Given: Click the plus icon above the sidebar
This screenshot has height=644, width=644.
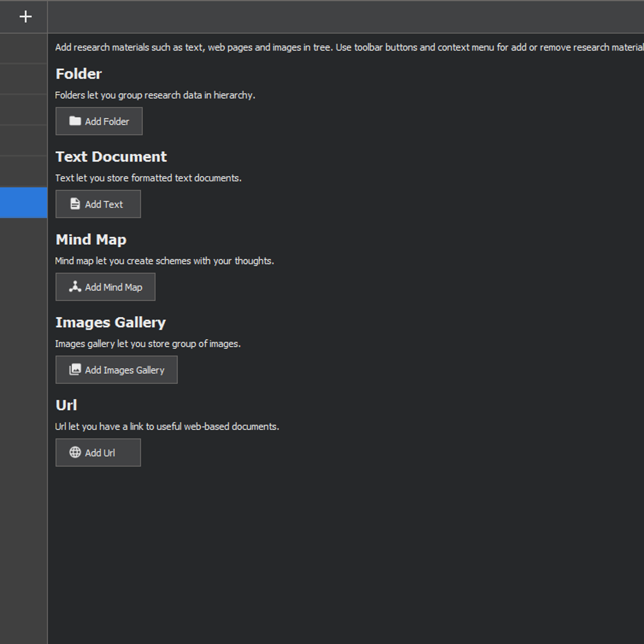Looking at the screenshot, I should coord(25,17).
